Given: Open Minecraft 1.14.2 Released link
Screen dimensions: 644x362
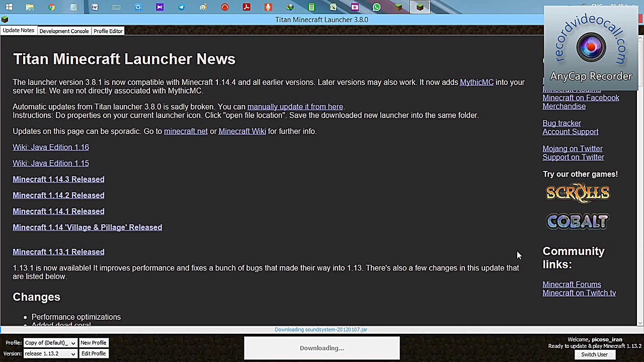Looking at the screenshot, I should [x=58, y=196].
